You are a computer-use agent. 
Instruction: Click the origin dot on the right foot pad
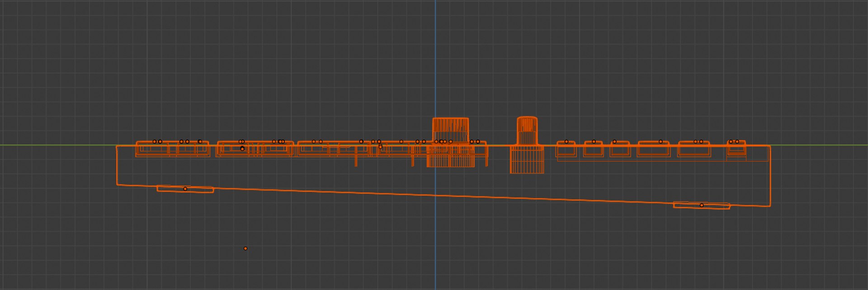tap(702, 205)
